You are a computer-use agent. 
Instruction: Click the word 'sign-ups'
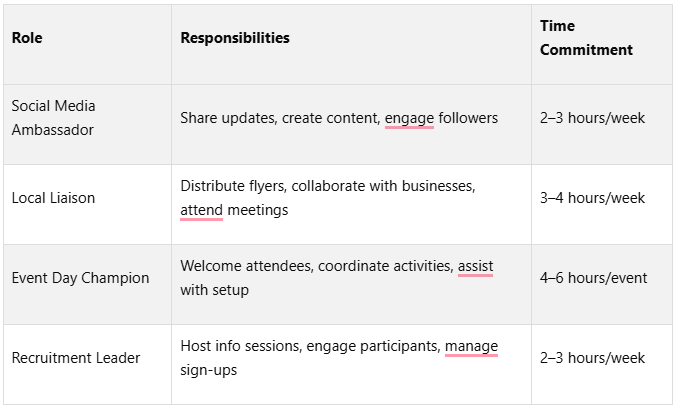[211, 370]
